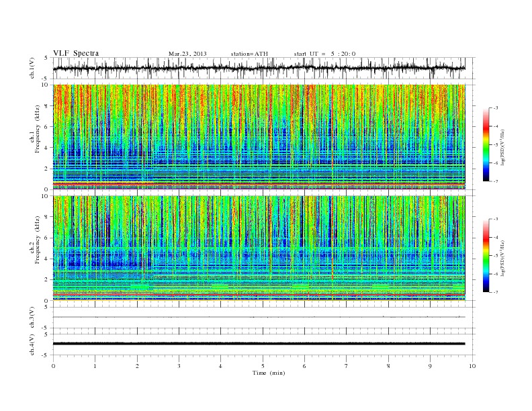Screen dimensions: 532x411
Task: Click the thick ch.4 voltage trace
Action: click(x=259, y=344)
